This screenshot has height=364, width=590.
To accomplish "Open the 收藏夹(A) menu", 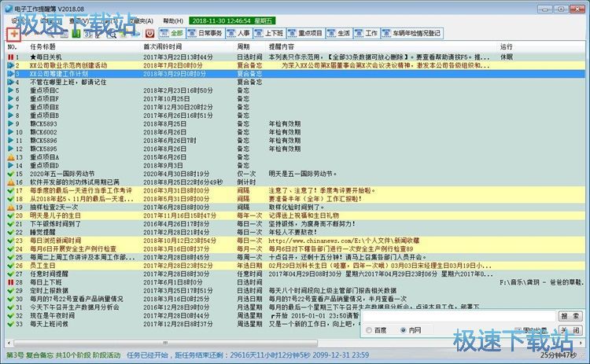I will coord(141,21).
